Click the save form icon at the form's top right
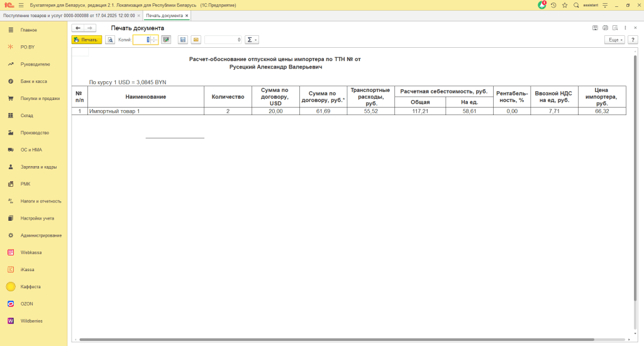 click(595, 28)
